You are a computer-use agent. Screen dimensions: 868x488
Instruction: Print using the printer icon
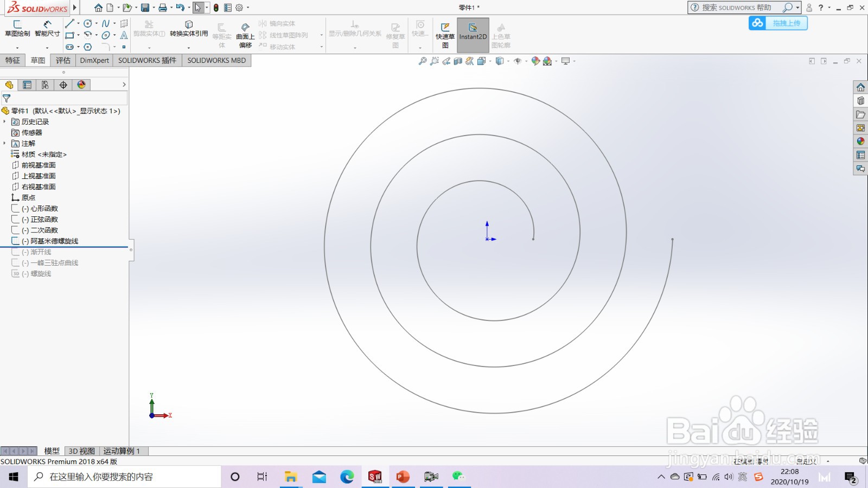pyautogui.click(x=162, y=8)
